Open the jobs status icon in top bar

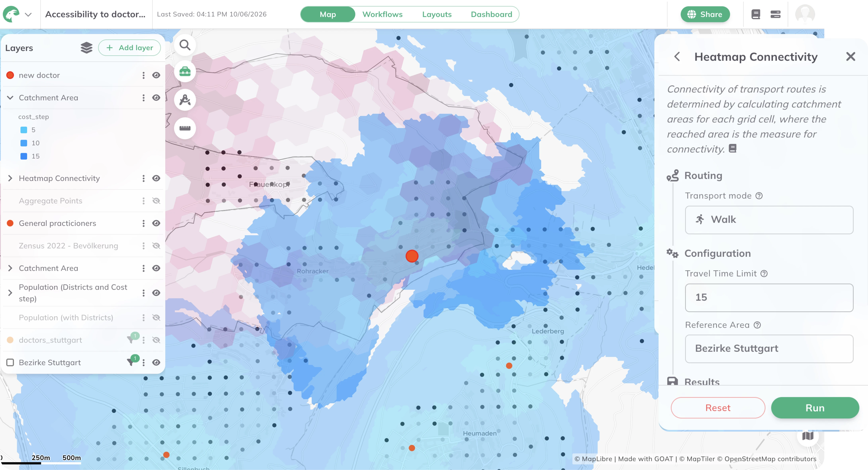tap(775, 14)
